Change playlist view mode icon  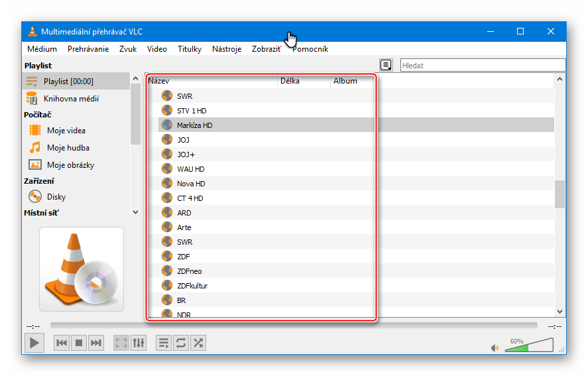(386, 65)
